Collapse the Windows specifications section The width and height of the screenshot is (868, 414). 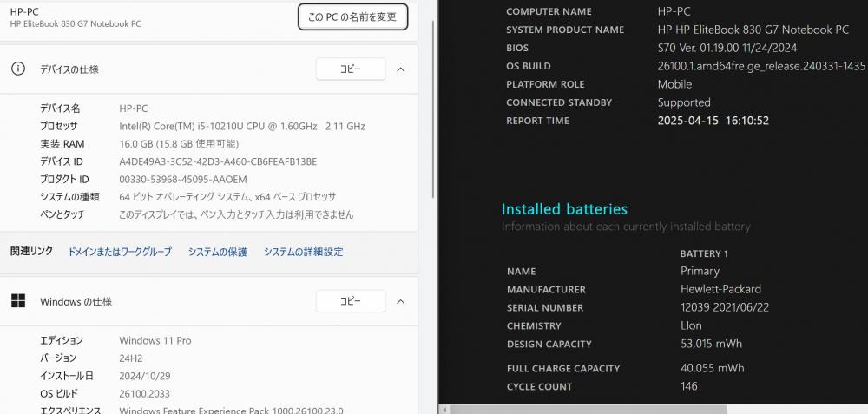coord(401,302)
